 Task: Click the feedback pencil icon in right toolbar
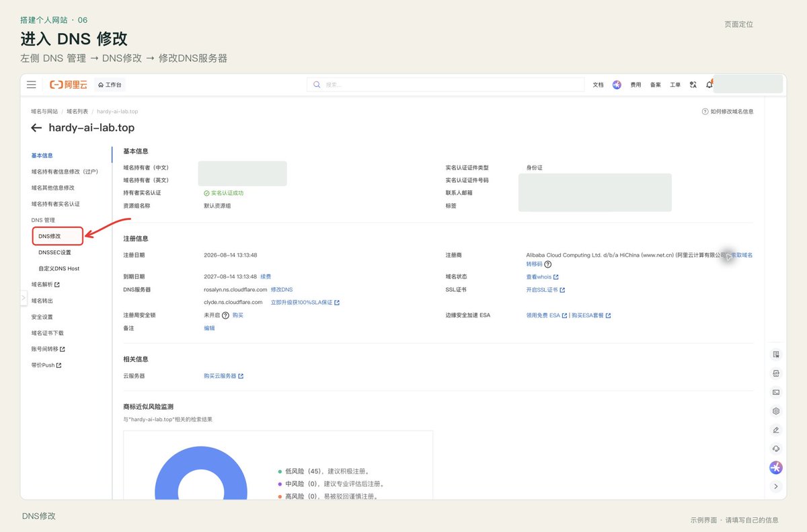coord(776,430)
